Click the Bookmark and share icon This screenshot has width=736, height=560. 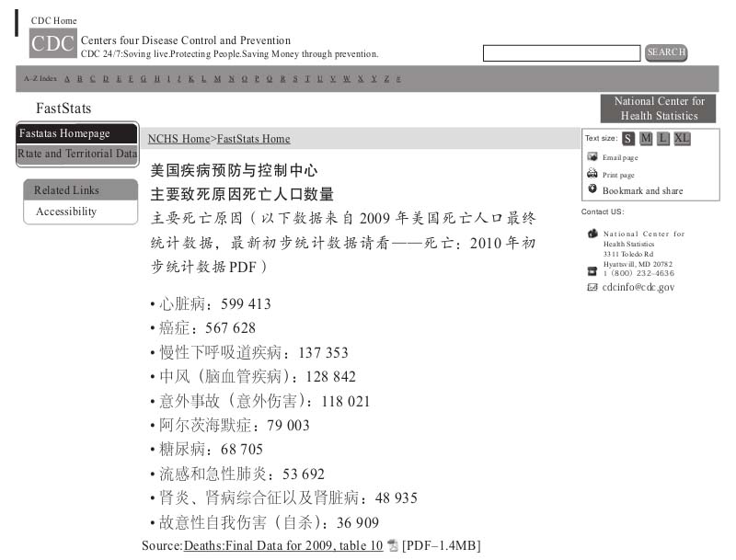click(x=592, y=189)
